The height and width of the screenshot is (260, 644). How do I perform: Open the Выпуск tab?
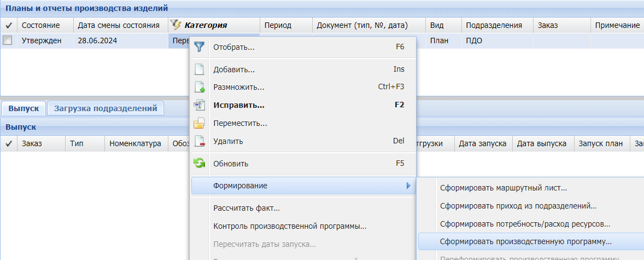click(24, 108)
